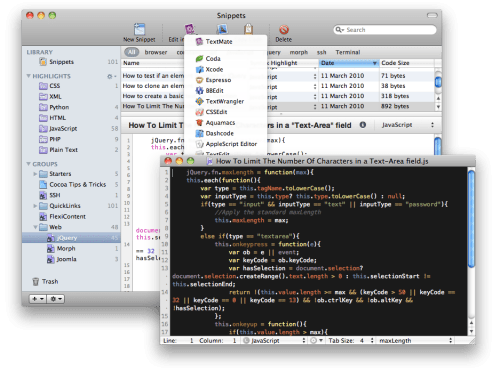Choose the Aquamacs icon in the menu

[199, 123]
